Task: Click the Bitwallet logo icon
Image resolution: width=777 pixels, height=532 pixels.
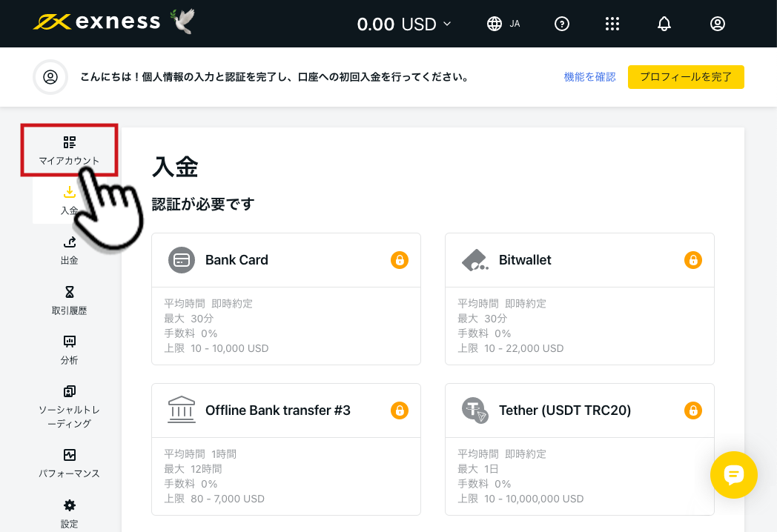Action: [x=475, y=260]
